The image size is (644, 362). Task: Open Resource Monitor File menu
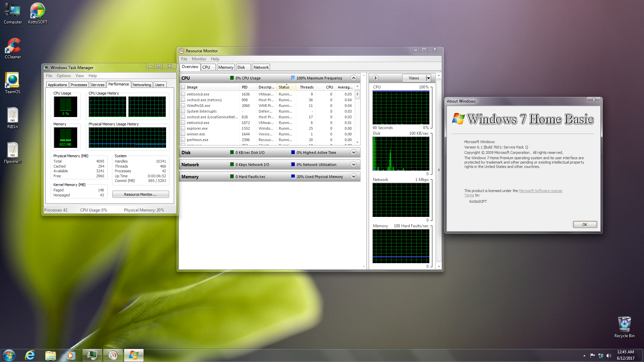tap(184, 59)
